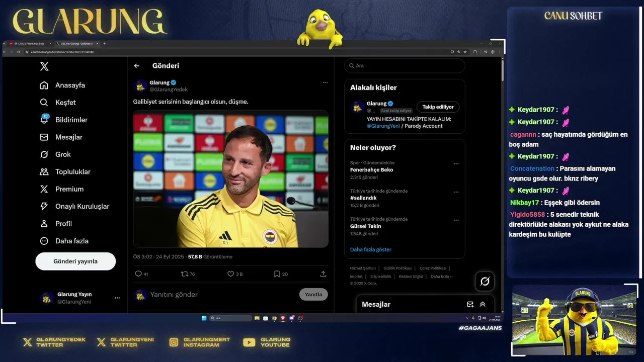
Task: Click Yanıtla button
Action: [x=313, y=295]
